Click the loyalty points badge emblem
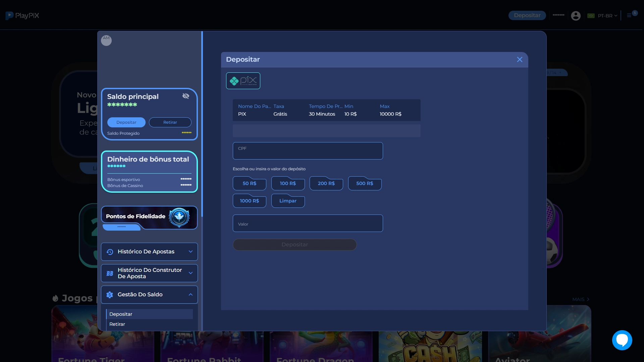This screenshot has width=644, height=362. (179, 217)
